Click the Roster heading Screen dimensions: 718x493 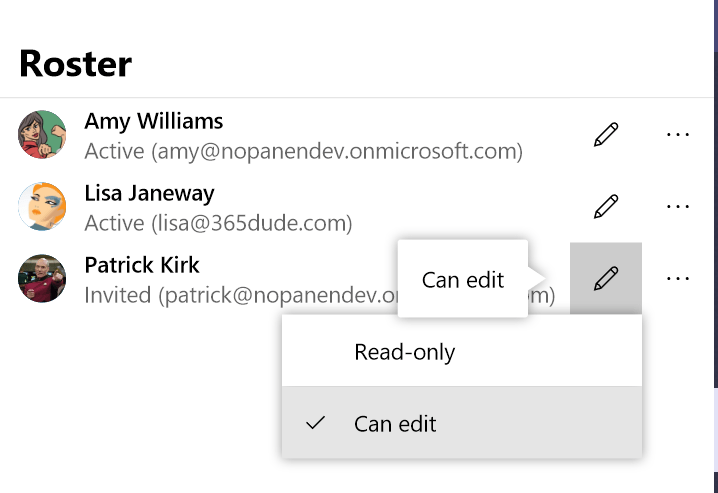pyautogui.click(x=75, y=64)
